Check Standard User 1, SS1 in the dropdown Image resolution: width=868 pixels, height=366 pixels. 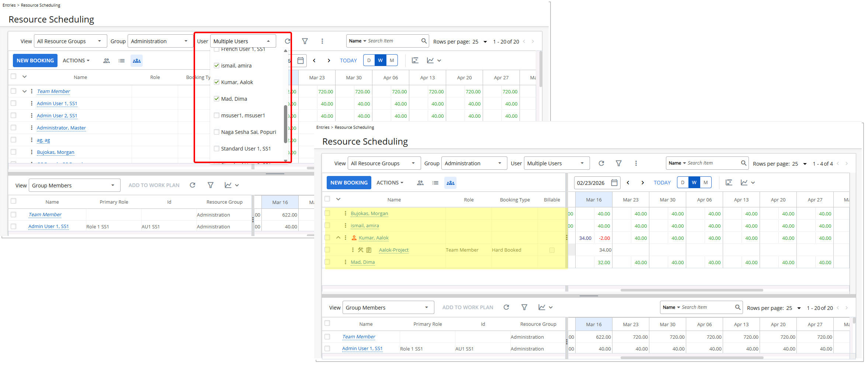tap(216, 148)
